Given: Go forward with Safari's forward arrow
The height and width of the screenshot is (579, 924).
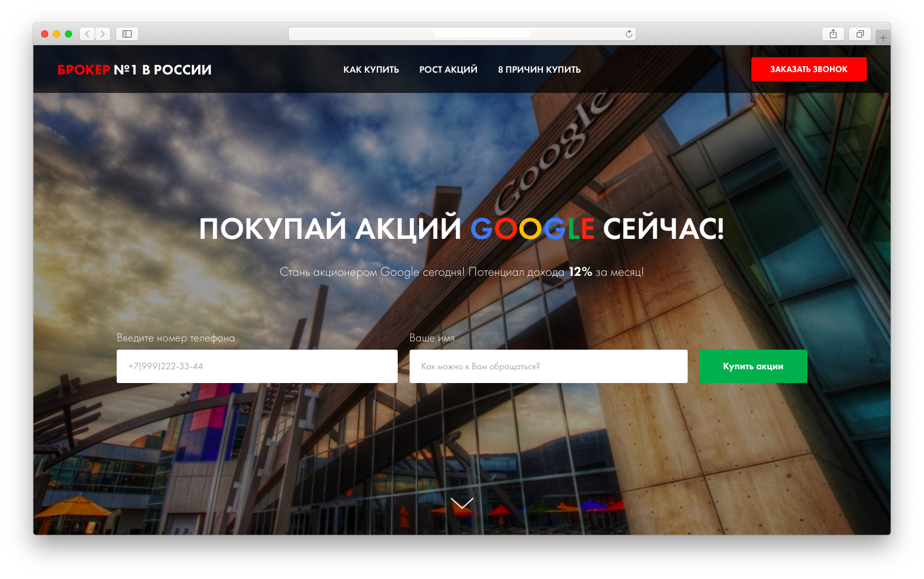Looking at the screenshot, I should click(103, 34).
